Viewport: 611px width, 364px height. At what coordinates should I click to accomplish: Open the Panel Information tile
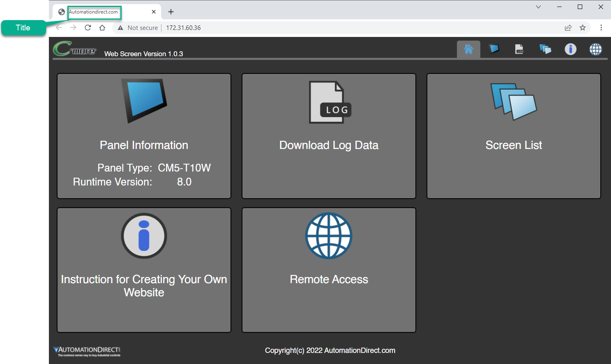[144, 136]
